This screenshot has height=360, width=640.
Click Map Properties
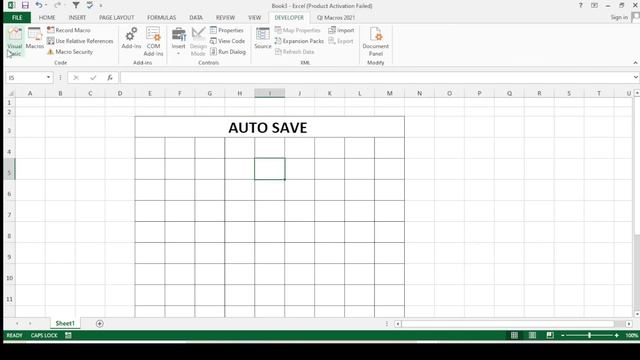point(298,30)
